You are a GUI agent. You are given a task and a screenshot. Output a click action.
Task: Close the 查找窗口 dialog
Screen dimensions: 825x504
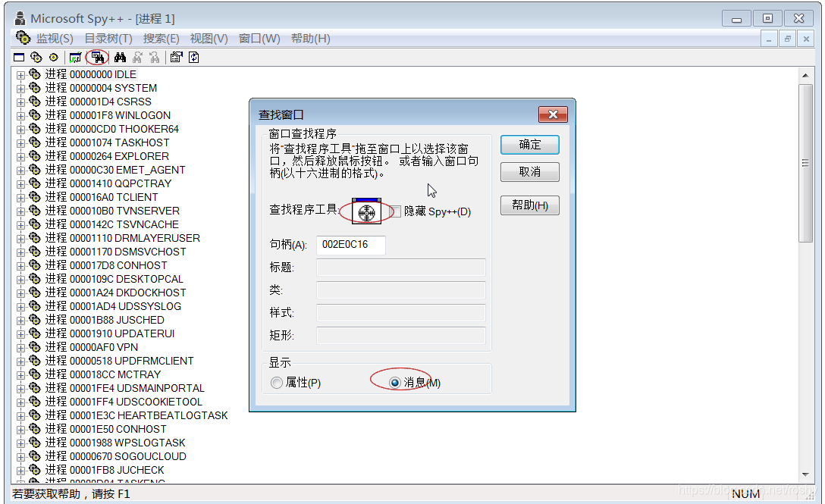553,114
